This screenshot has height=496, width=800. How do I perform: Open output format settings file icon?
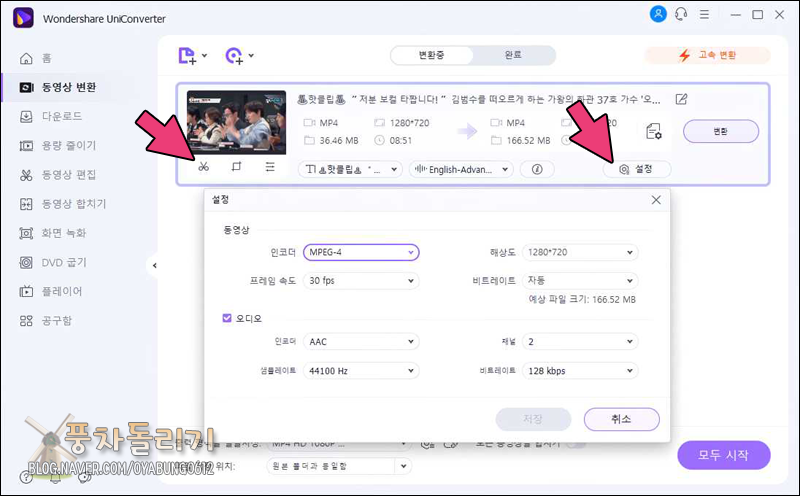pos(654,131)
